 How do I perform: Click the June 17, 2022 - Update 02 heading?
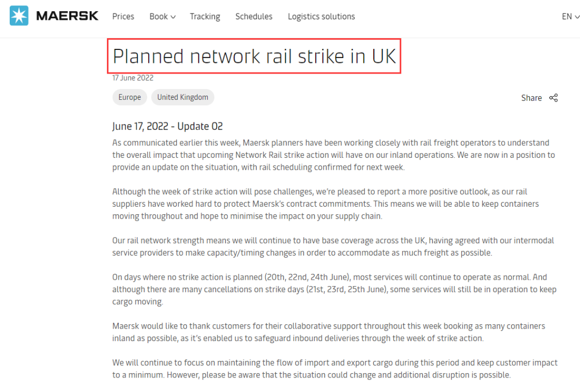click(x=168, y=127)
